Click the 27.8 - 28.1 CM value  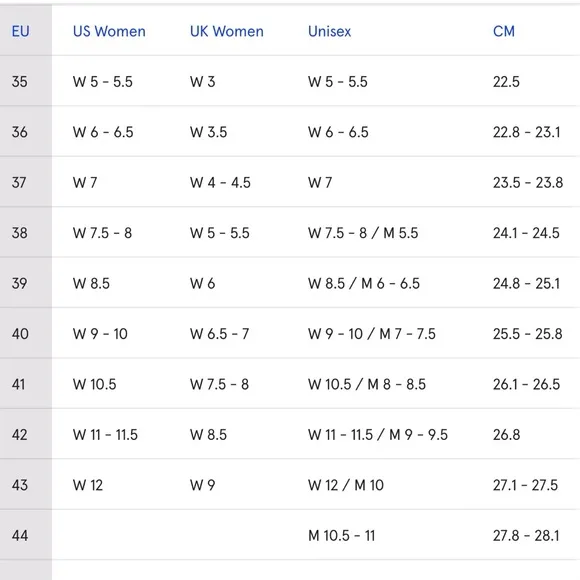(526, 536)
